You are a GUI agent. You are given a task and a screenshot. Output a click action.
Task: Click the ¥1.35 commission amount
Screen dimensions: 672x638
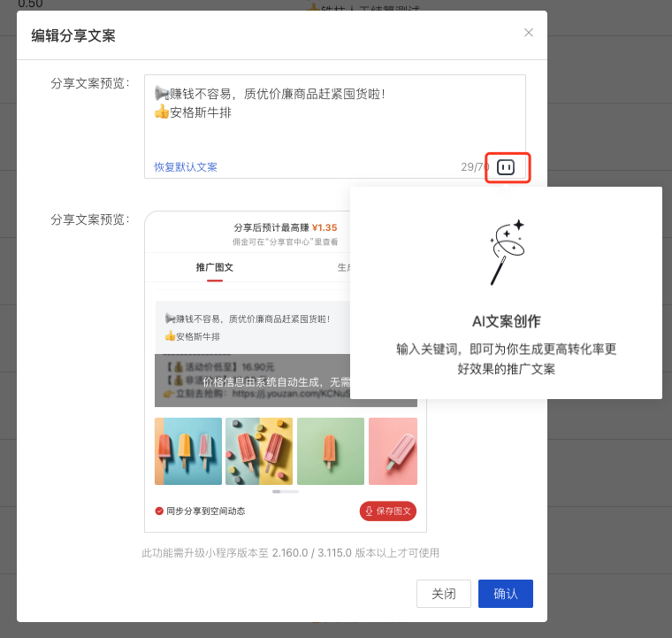(325, 227)
